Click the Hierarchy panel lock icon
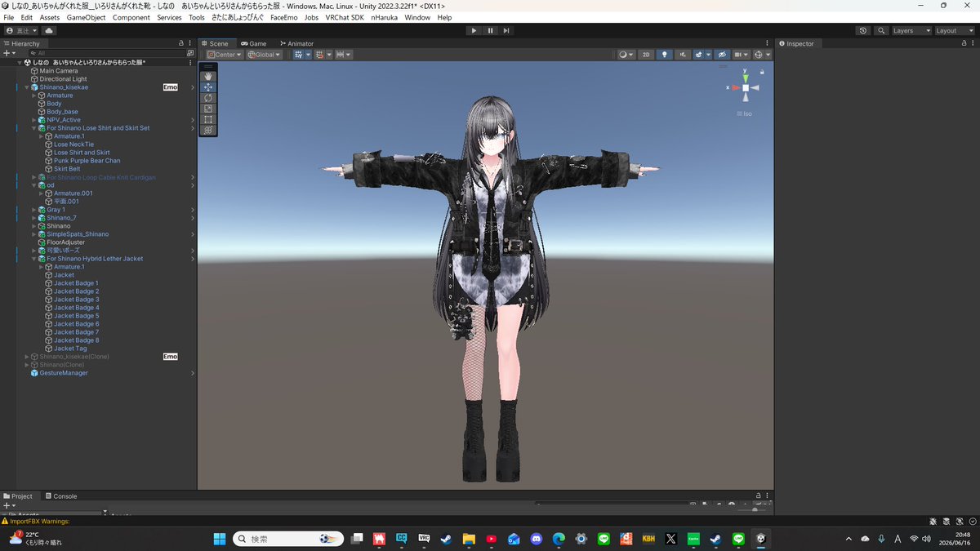Screen dimensions: 980x551 (181, 43)
